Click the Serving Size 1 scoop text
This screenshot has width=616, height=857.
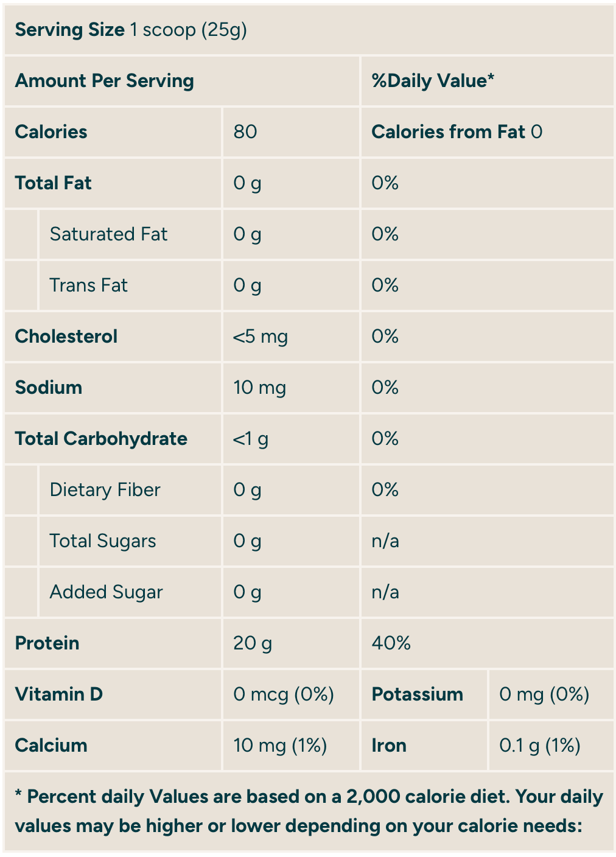[131, 30]
